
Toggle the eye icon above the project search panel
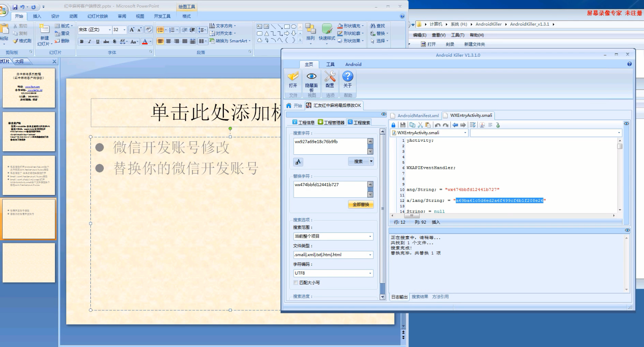click(384, 114)
